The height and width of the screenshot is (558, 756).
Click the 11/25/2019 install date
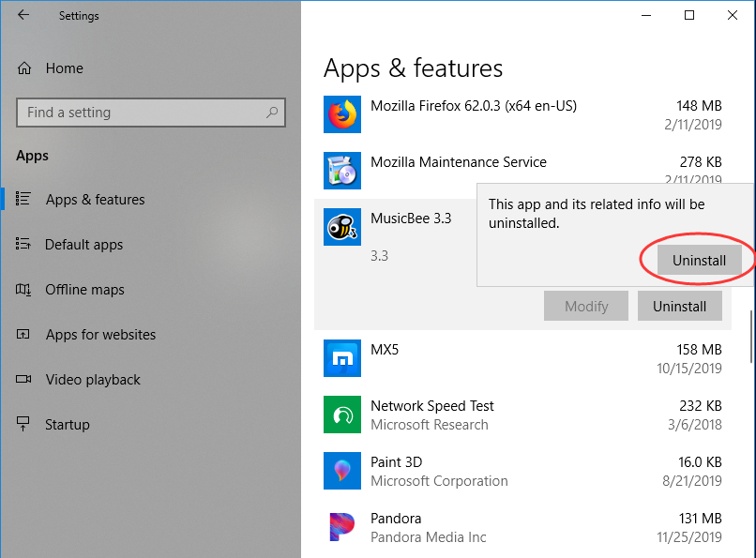tap(689, 537)
